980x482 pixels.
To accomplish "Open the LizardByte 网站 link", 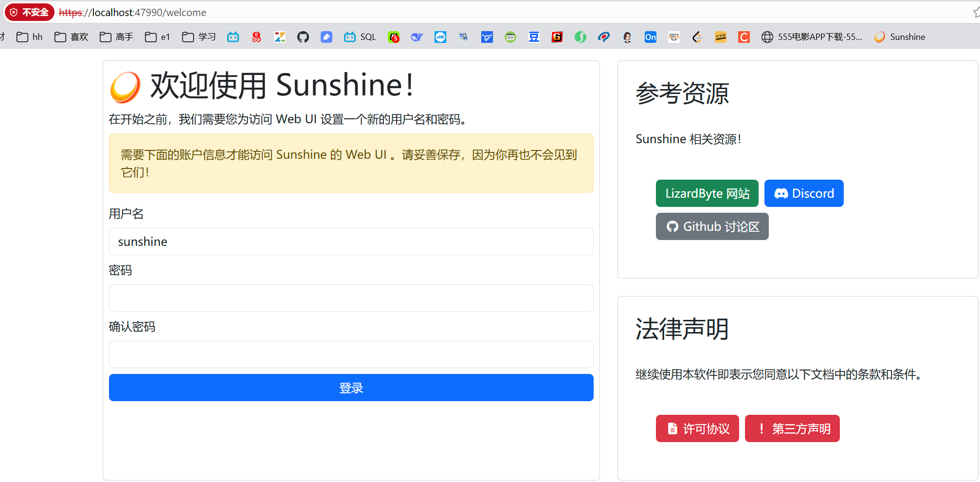I will click(x=707, y=193).
